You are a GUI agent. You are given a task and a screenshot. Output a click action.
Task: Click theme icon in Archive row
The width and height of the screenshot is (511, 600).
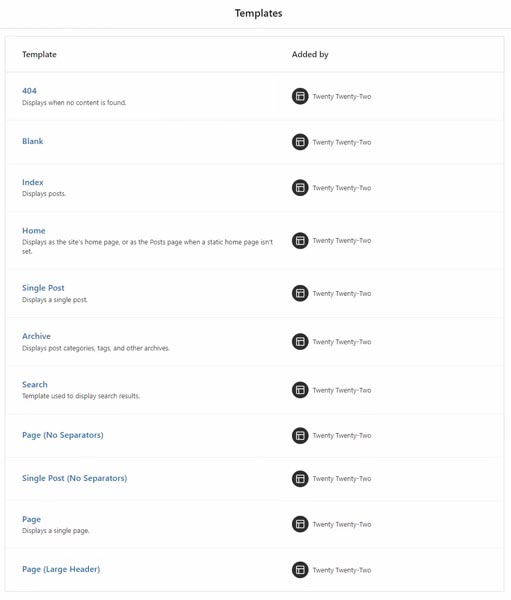(x=300, y=341)
